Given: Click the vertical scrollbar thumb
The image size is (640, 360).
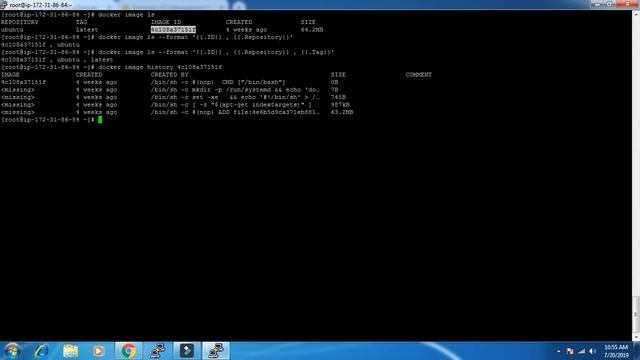Looking at the screenshot, I should click(636, 315).
